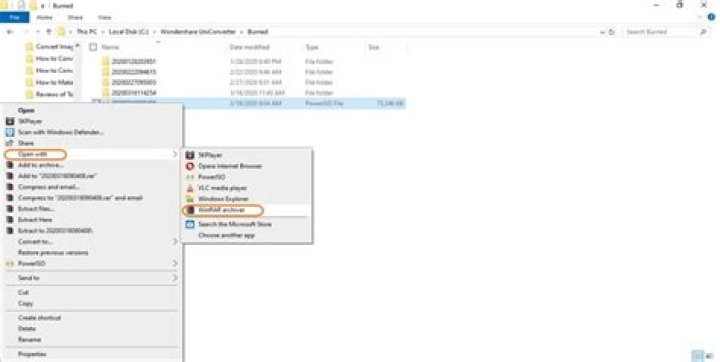Choose Cut in the context menu
This screenshot has height=362, width=720.
tap(23, 293)
